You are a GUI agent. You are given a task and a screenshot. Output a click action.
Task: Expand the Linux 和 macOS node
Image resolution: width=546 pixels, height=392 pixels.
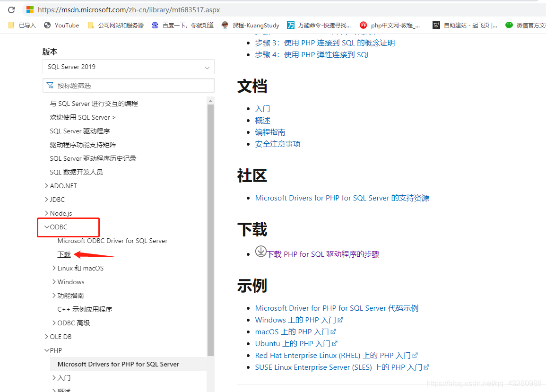click(54, 268)
